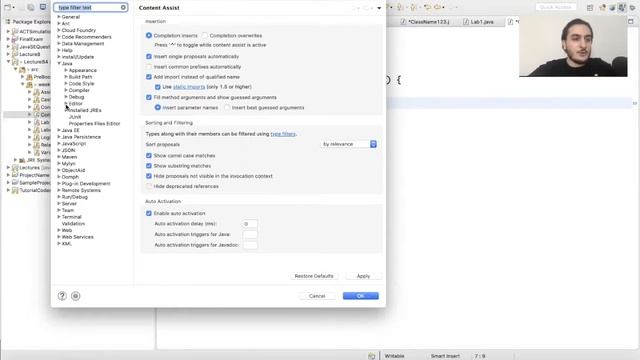The image size is (640, 360).
Task: Select Properties Files Editor tree entry
Action: [94, 123]
